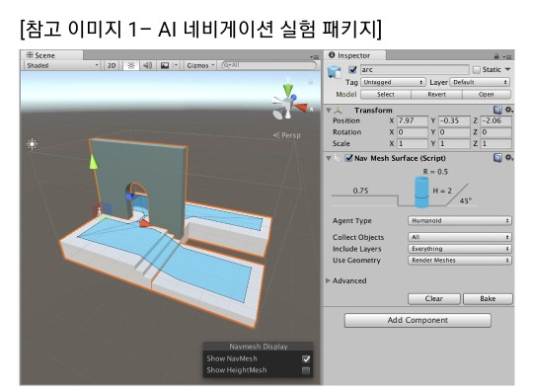Open effects dropdown arrow beside image icon
The height and width of the screenshot is (392, 533).
[176, 65]
